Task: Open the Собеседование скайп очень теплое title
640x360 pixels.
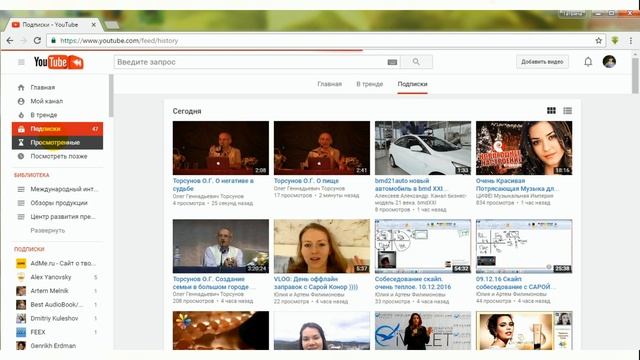Action: click(x=413, y=283)
